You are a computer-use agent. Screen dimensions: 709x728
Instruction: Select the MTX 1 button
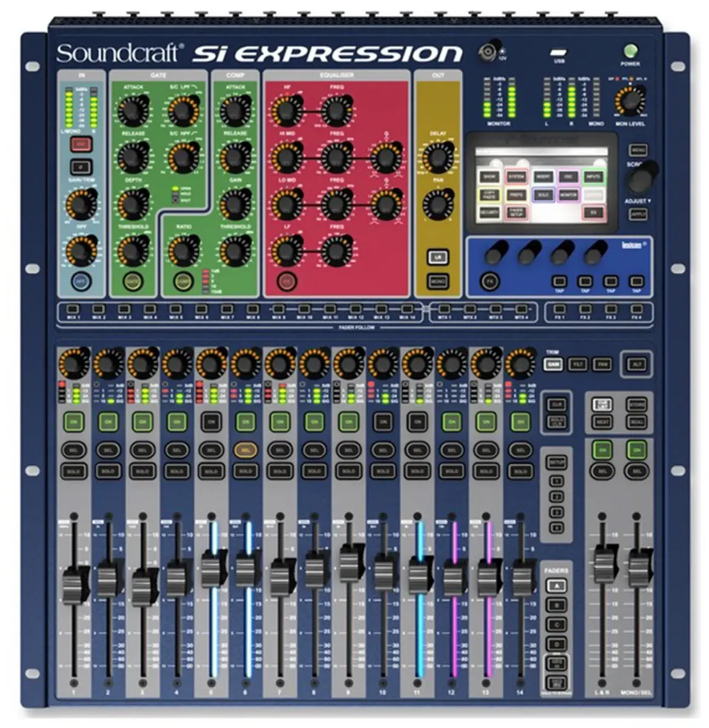[x=445, y=309]
